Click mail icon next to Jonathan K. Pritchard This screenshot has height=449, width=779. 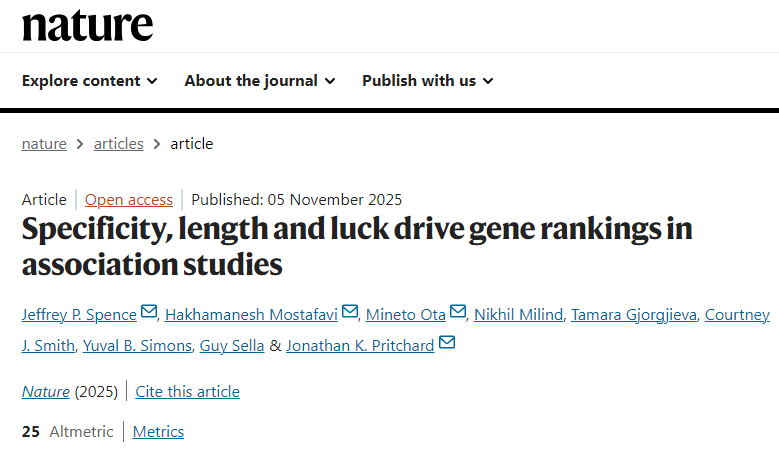tap(447, 344)
